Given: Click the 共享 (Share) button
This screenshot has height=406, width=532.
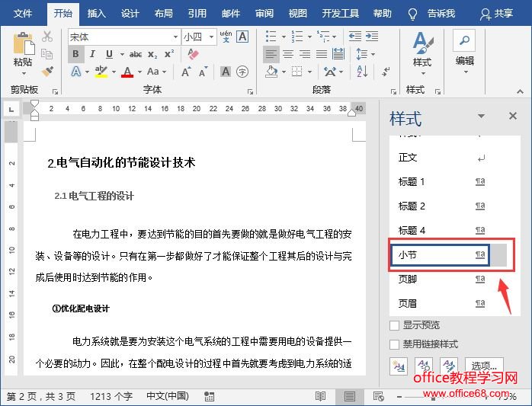Looking at the screenshot, I should coord(497,14).
